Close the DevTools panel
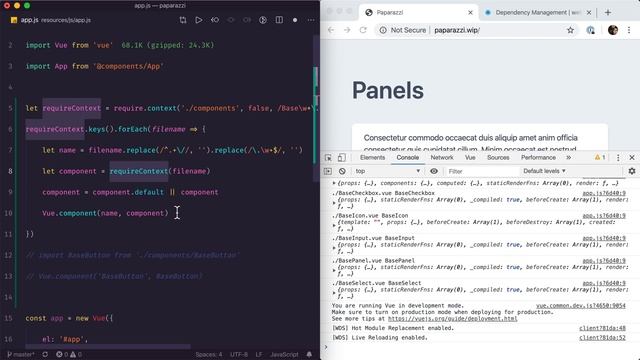 632,158
